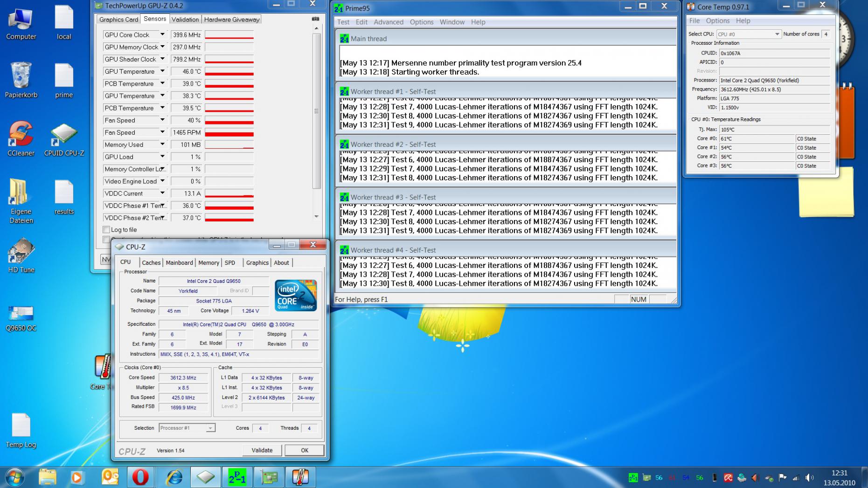This screenshot has width=868, height=488.
Task: Click the Number of cores field in Core Temp
Action: [826, 34]
